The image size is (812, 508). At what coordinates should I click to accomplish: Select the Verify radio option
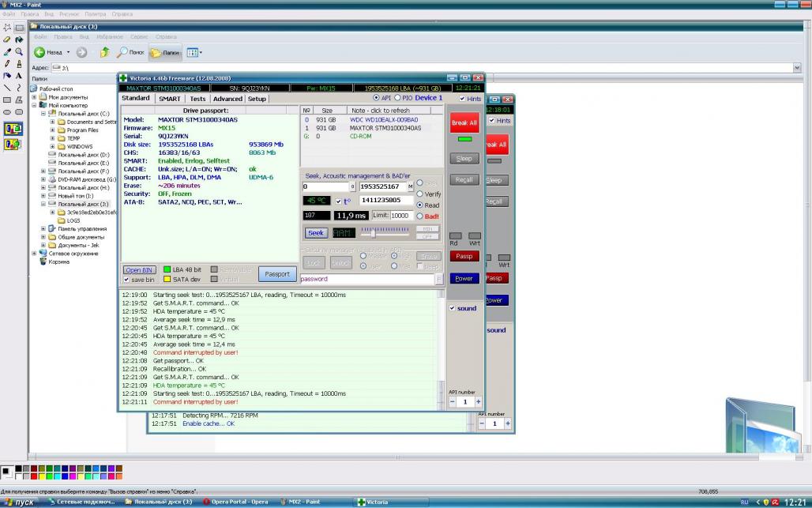tap(420, 194)
